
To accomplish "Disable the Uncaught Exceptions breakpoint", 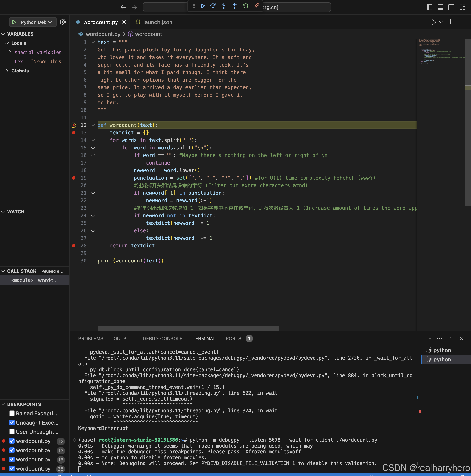I will click(12, 422).
